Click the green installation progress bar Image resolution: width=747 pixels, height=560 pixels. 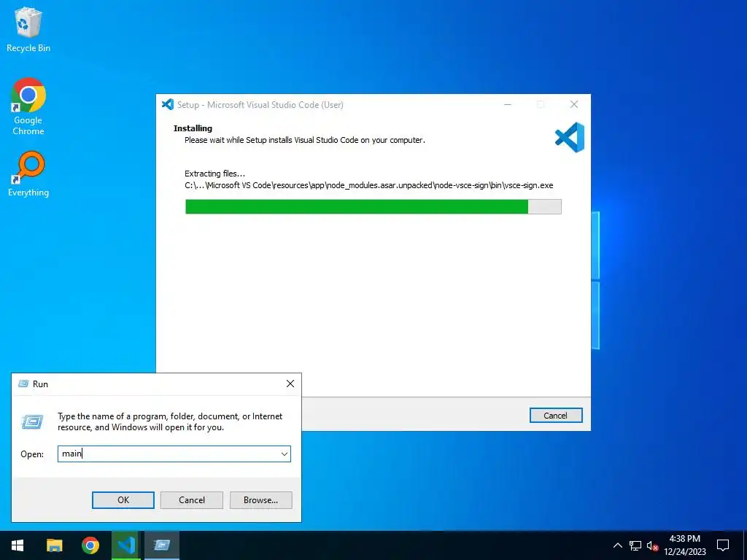pos(373,206)
